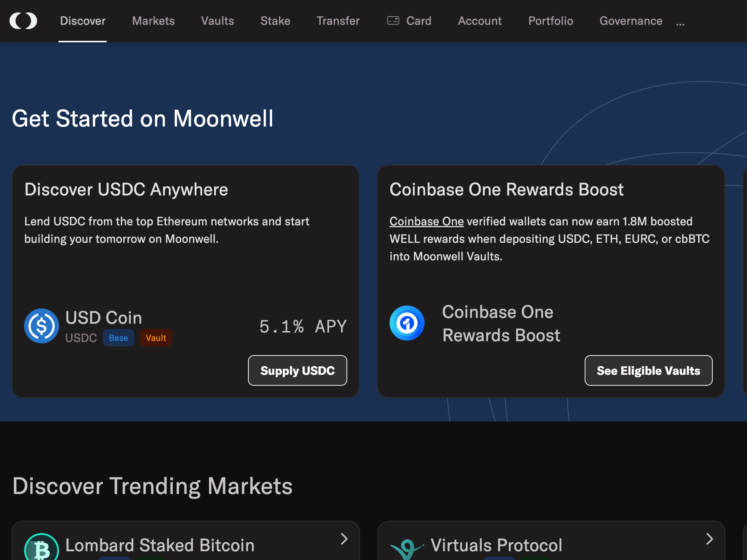Click See Eligible Vaults button
This screenshot has height=560, width=747.
648,371
